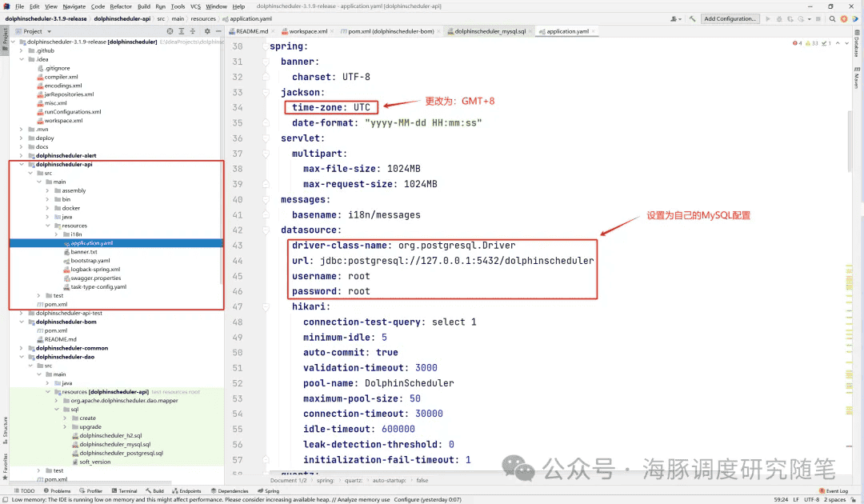The image size is (864, 504).
Task: Click the Collapse All icon in Project panel
Action: 191,31
